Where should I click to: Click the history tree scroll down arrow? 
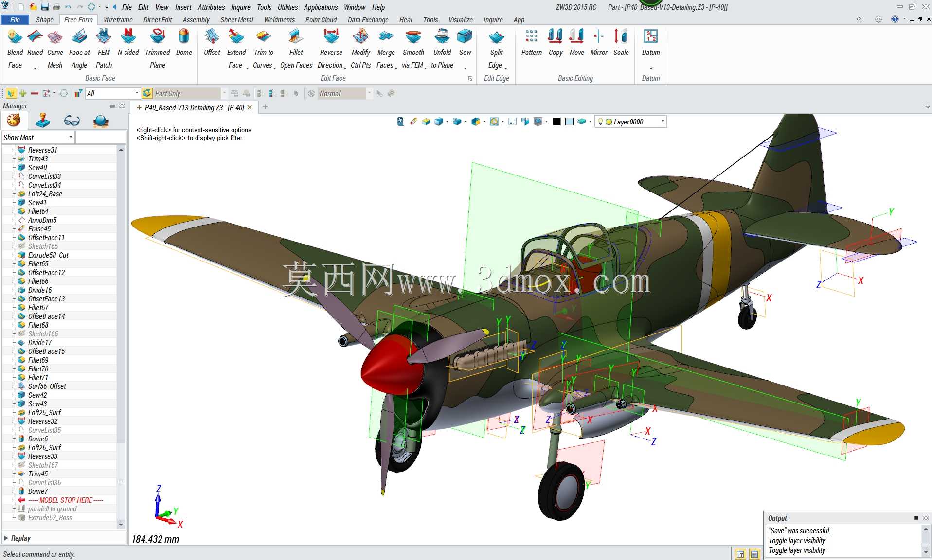pyautogui.click(x=121, y=525)
